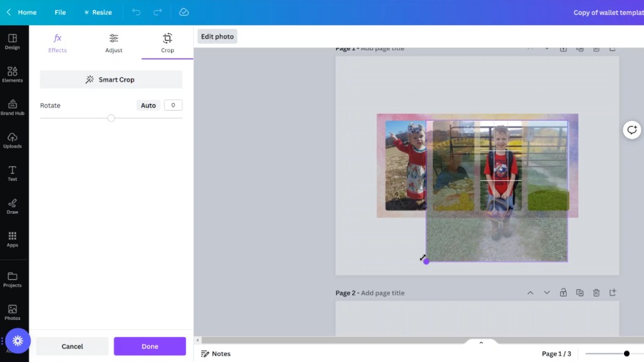Select the Draw tool in sidebar
Screen dimensions: 644x362
(13, 206)
